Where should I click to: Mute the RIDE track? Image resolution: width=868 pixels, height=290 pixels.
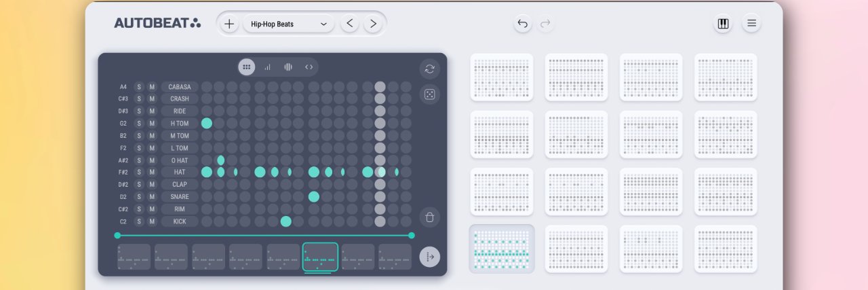(153, 111)
